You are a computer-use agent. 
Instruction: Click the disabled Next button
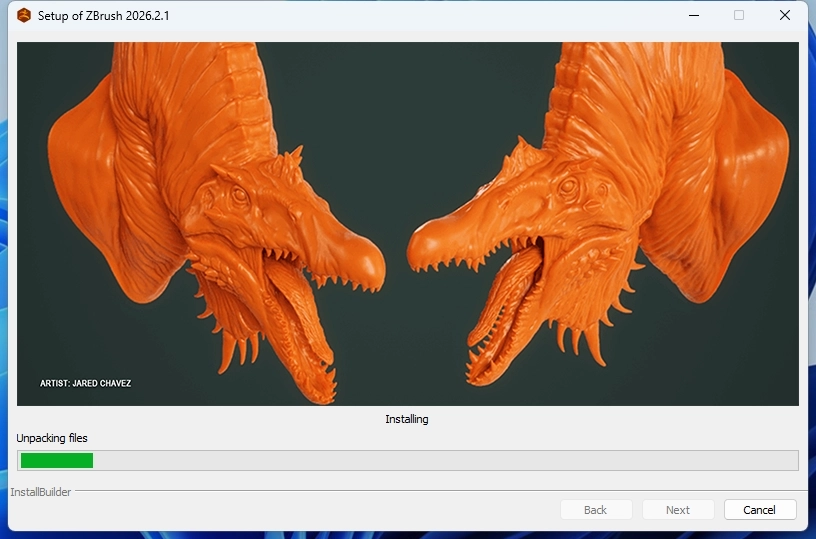pos(678,510)
